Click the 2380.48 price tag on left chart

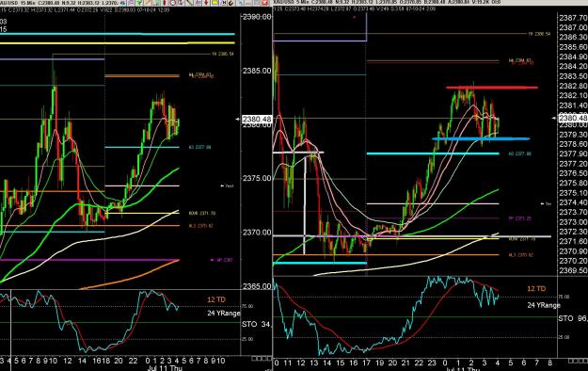[x=257, y=119]
